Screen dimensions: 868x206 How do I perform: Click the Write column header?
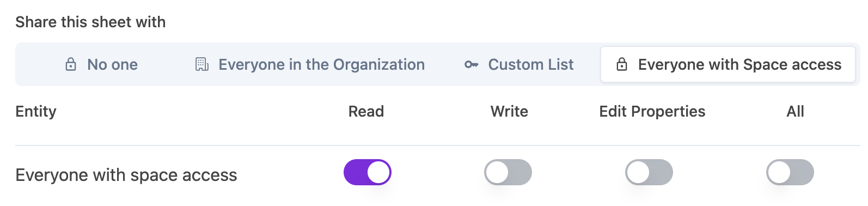pos(509,111)
